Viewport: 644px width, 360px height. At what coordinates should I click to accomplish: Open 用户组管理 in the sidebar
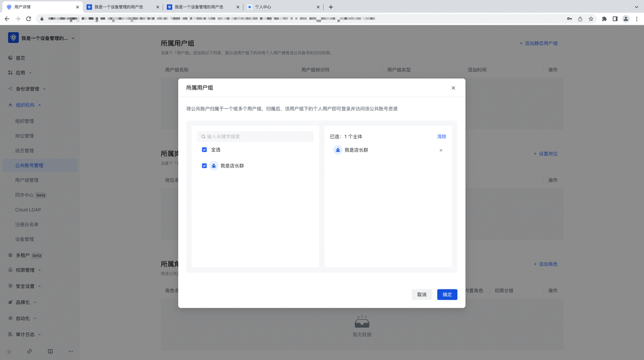coord(27,180)
